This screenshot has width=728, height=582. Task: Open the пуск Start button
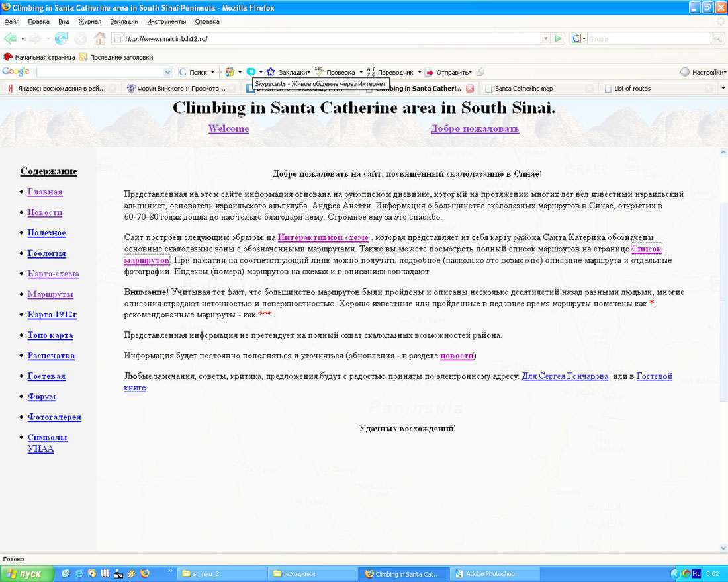[26, 573]
